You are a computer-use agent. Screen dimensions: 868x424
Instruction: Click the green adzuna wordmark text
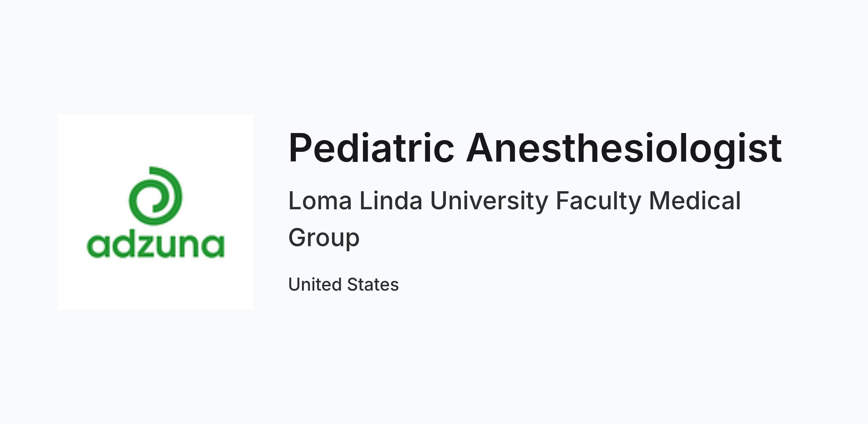156,245
